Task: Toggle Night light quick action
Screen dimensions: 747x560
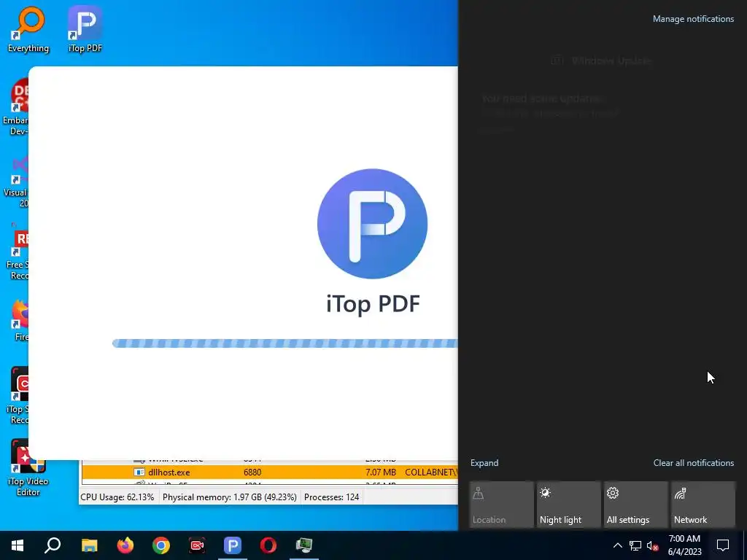Action: [x=568, y=505]
